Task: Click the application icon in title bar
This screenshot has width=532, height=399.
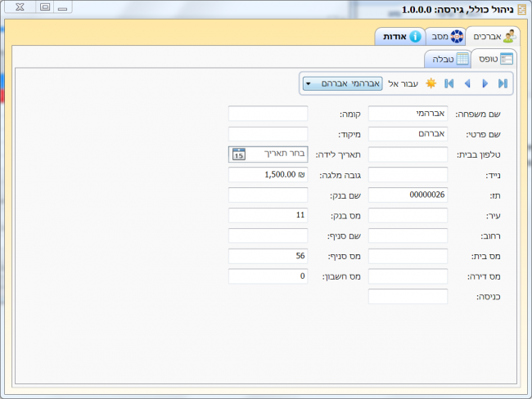Action: click(x=521, y=10)
